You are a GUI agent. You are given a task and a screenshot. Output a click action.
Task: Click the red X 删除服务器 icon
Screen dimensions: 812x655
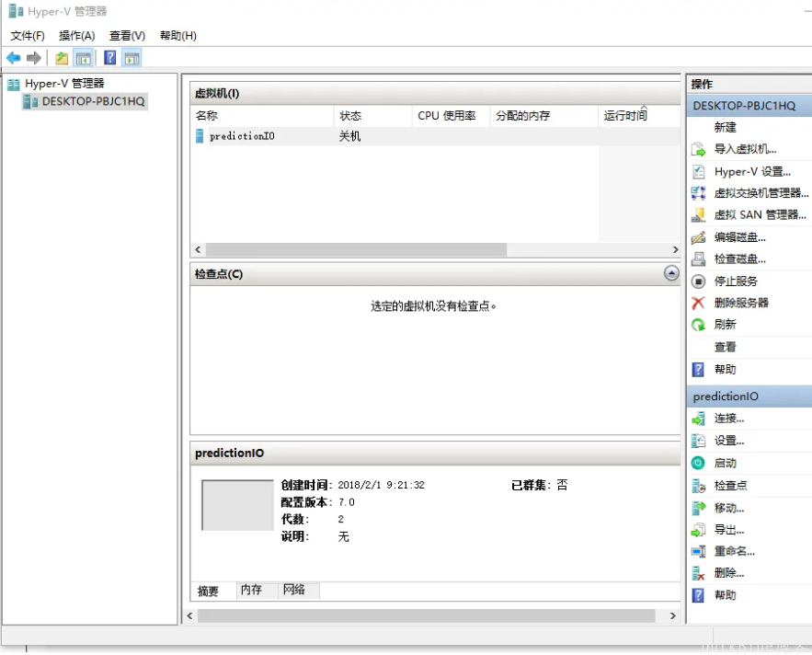tap(698, 303)
